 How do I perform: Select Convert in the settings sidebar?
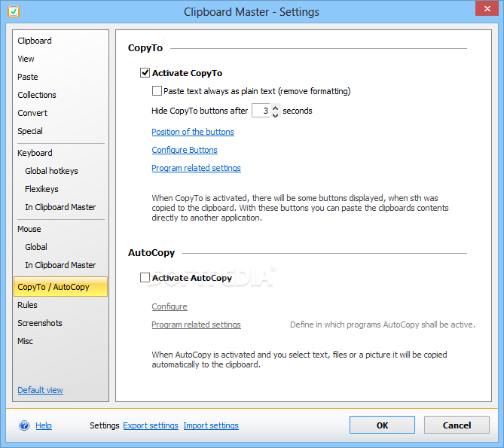click(32, 113)
